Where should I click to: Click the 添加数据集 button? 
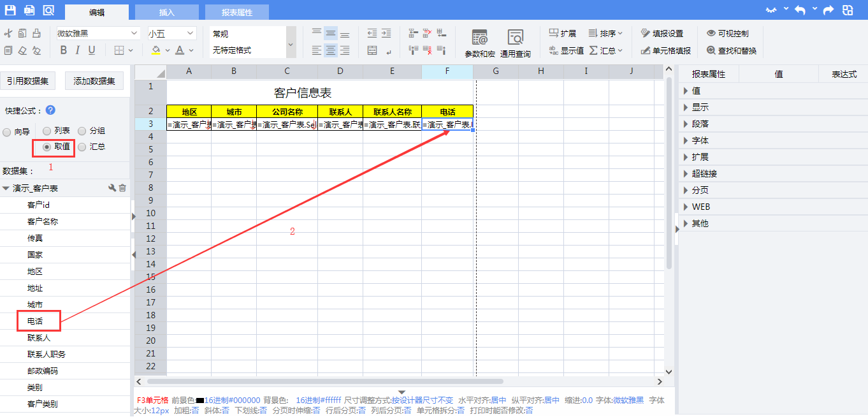[94, 80]
